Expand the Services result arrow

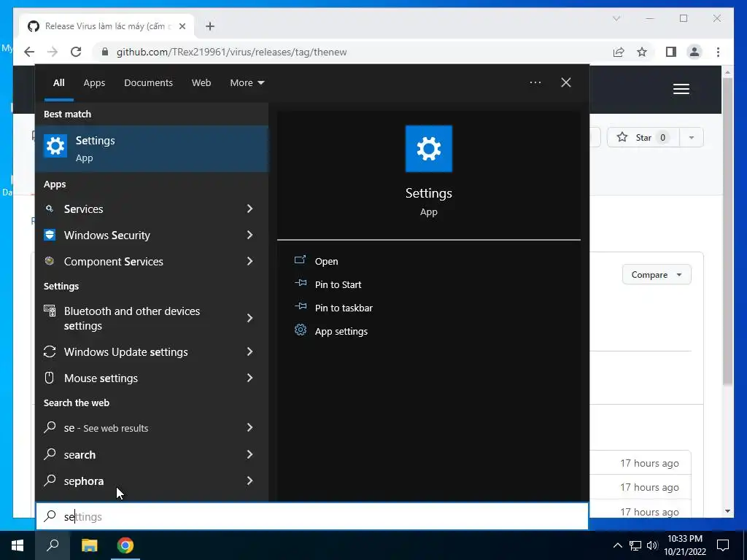point(249,209)
